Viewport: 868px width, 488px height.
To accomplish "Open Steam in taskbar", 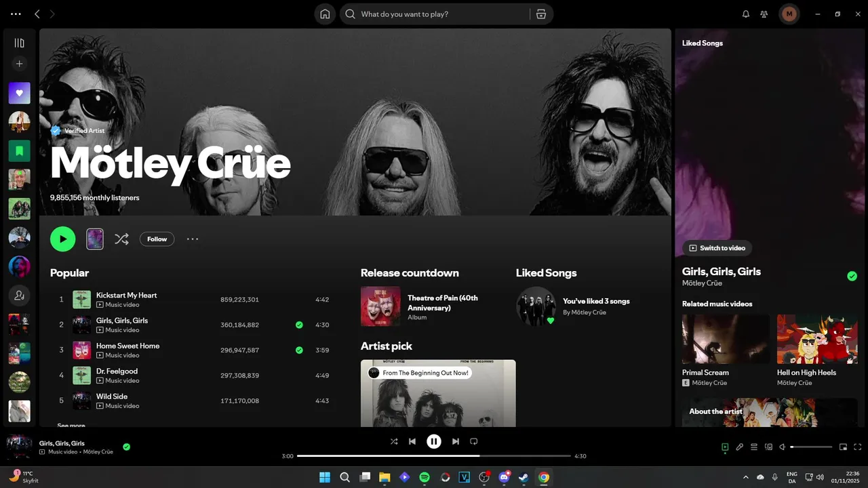I will (524, 477).
